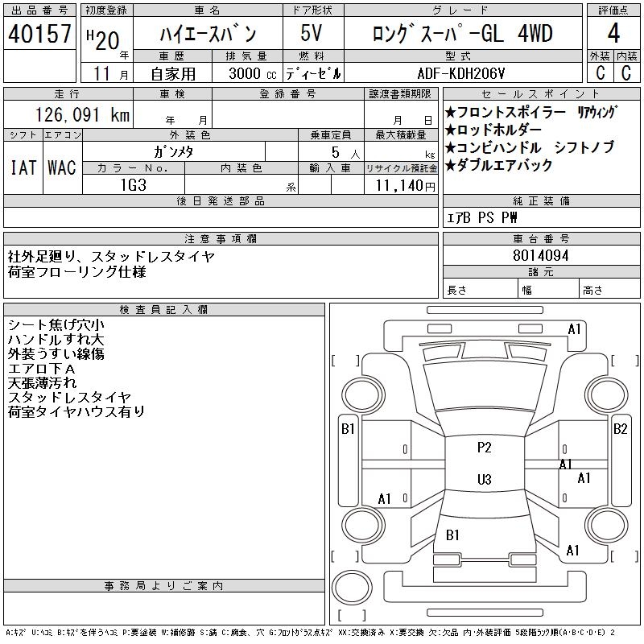The height and width of the screenshot is (644, 644).
Task: Select the door shape value 5V
Action: (x=312, y=33)
